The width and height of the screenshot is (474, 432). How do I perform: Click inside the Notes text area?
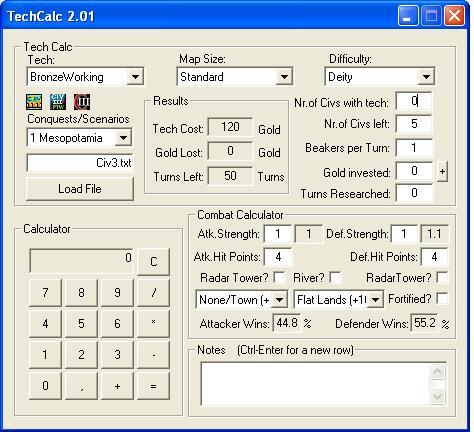pos(315,384)
